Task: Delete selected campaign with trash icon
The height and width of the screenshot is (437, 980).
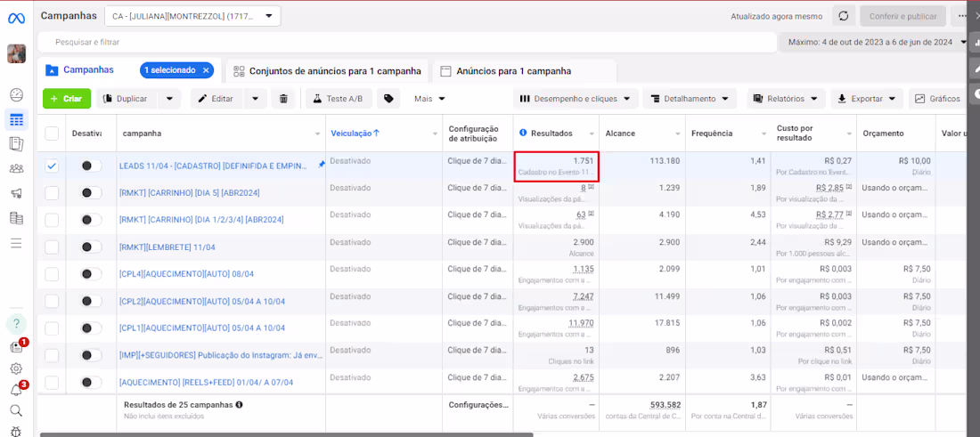Action: click(283, 99)
